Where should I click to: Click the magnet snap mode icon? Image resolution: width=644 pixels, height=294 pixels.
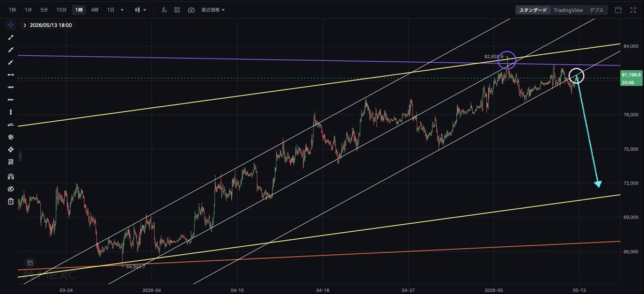pos(11,176)
